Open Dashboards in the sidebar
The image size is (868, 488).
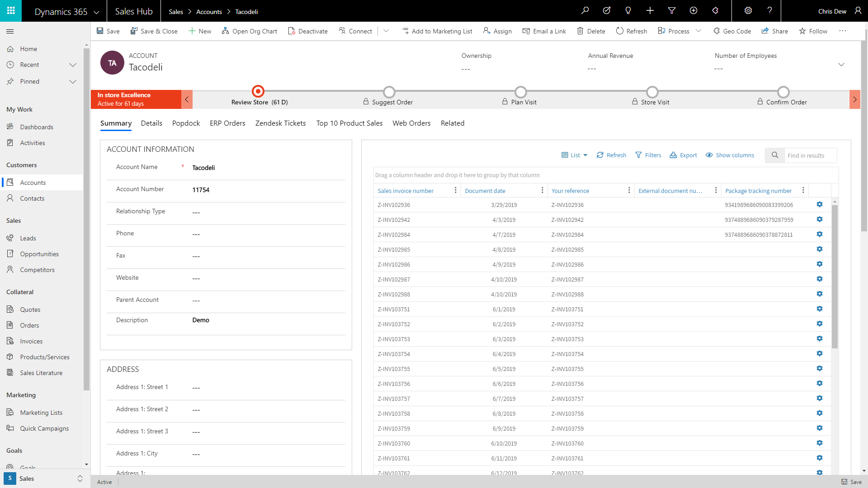coord(37,127)
